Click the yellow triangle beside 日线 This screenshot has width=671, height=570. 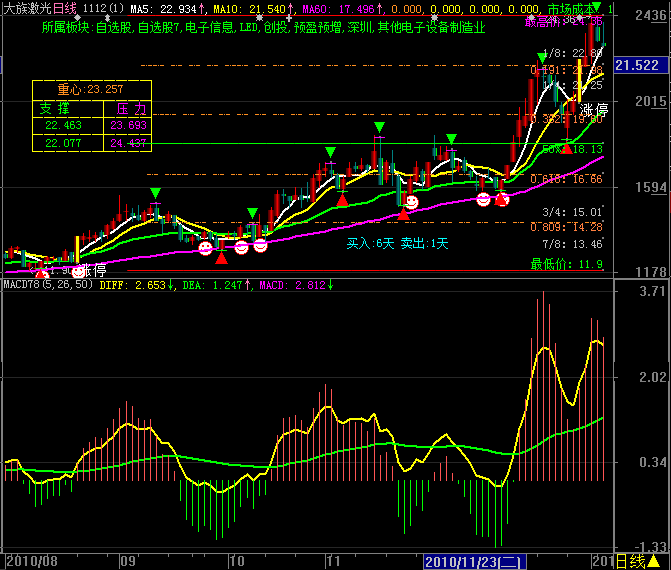(x=653, y=561)
